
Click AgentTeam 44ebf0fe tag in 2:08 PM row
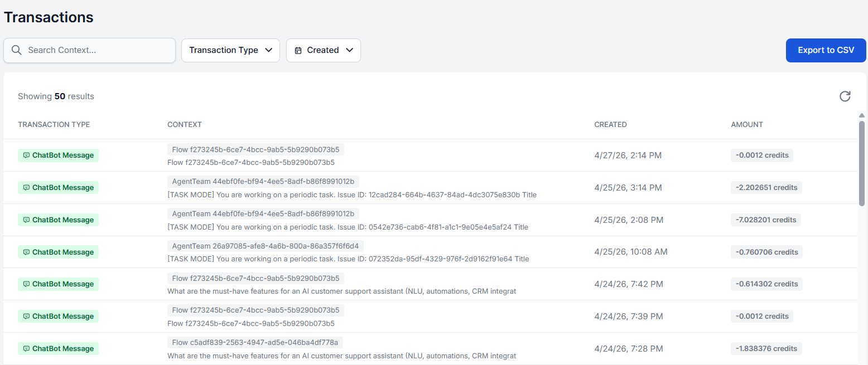263,214
